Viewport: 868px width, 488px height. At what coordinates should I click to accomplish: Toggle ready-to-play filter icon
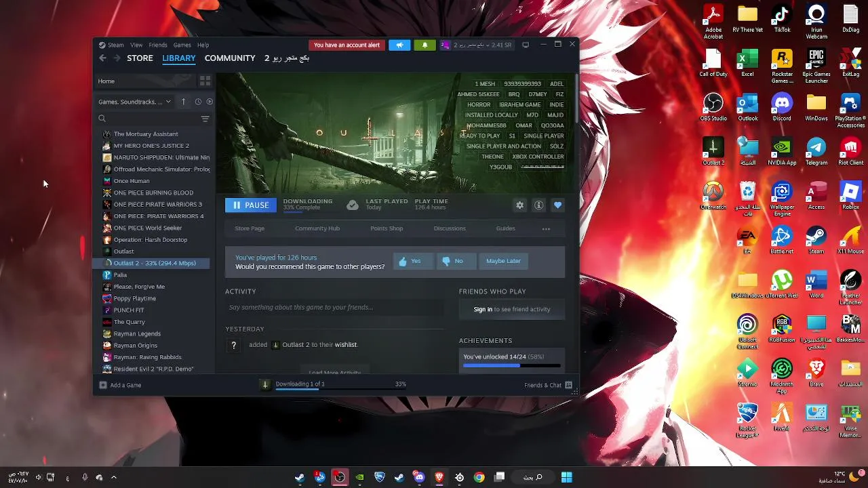point(210,102)
